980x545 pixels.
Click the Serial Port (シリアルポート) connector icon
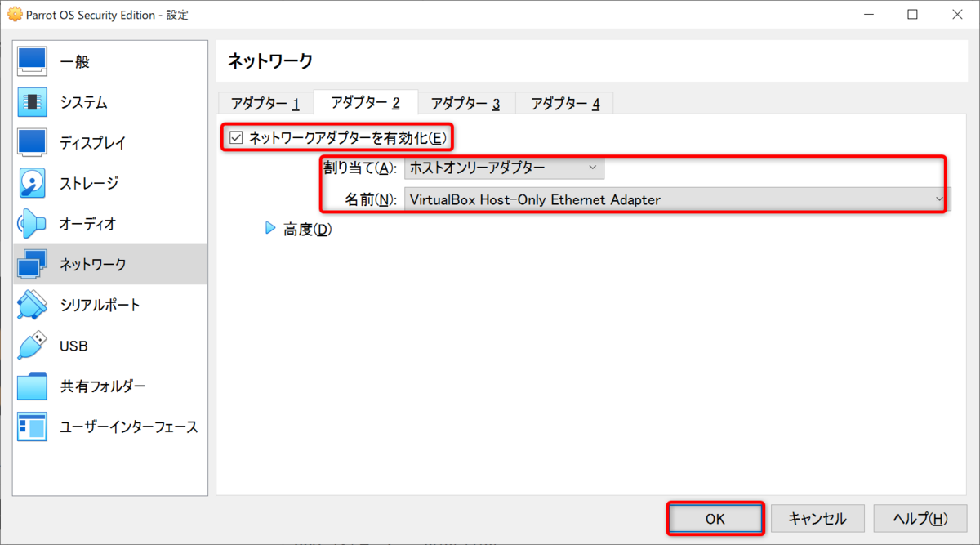point(33,305)
